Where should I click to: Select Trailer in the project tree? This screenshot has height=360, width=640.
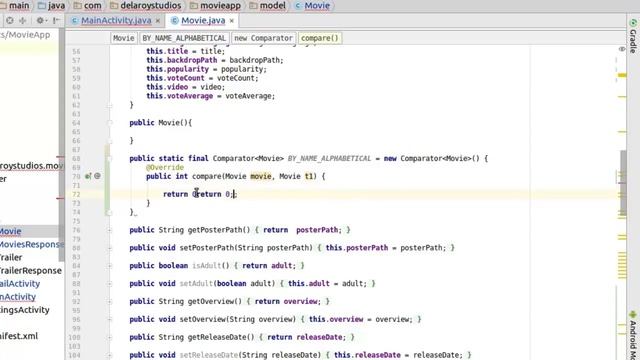pos(11,258)
